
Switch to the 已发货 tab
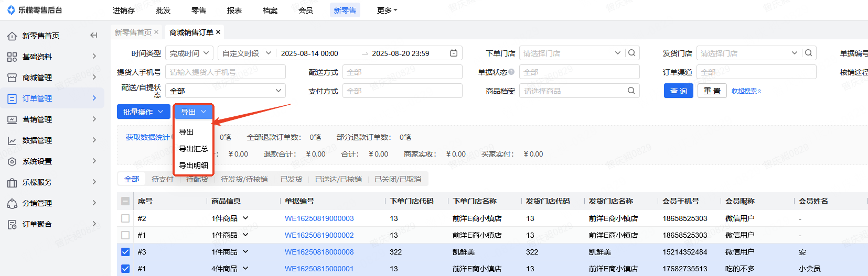pyautogui.click(x=292, y=179)
